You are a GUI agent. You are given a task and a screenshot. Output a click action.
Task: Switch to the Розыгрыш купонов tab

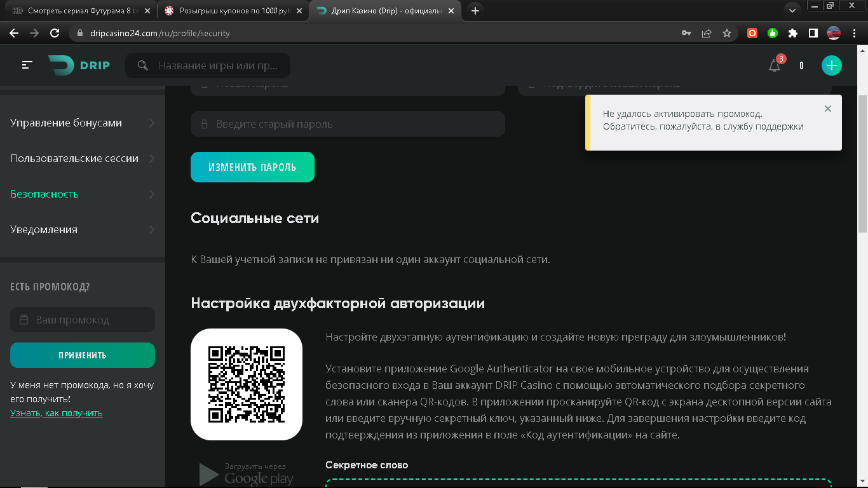click(233, 11)
